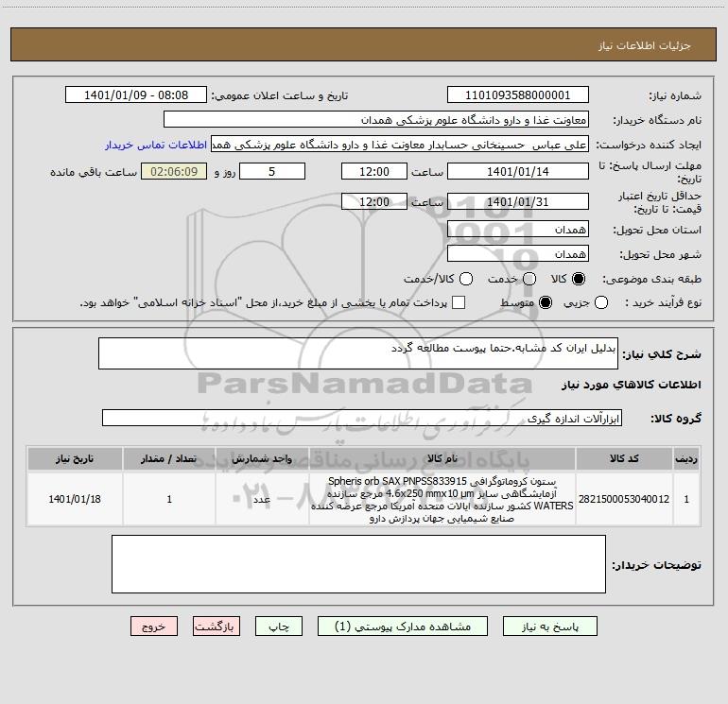This screenshot has height=704, width=728.
Task: Toggle the اسناد خزانه اسلامی payment checkbox
Action: [459, 302]
